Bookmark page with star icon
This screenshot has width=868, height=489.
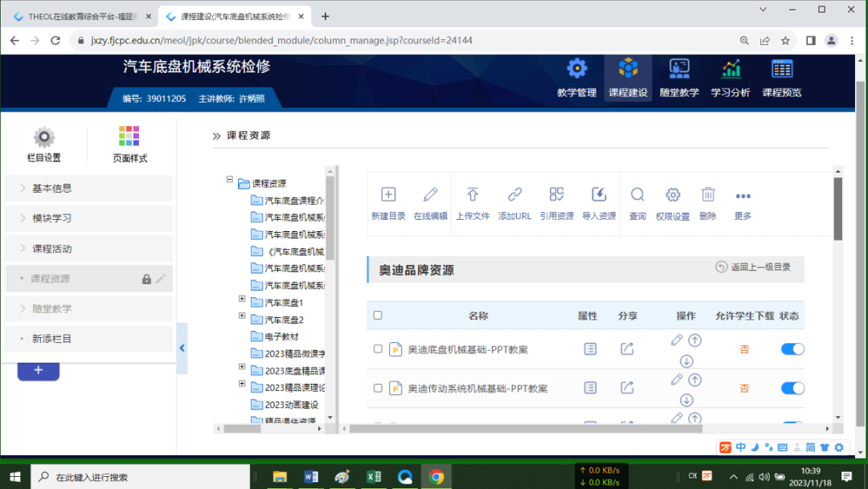pyautogui.click(x=785, y=40)
